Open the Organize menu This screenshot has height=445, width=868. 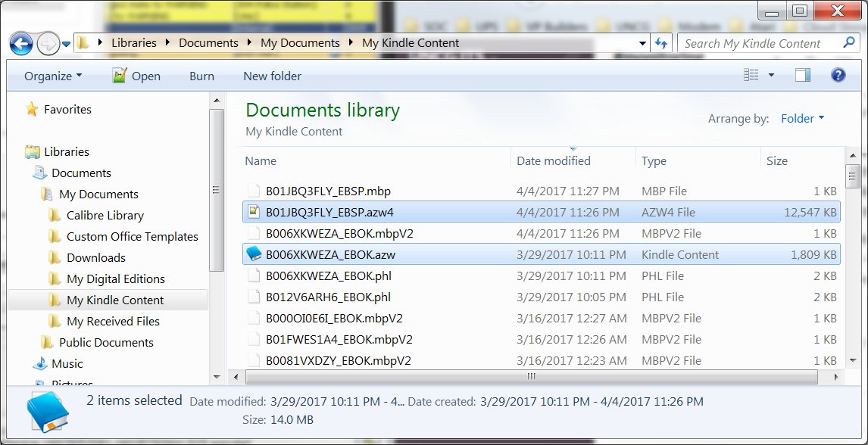pyautogui.click(x=52, y=76)
